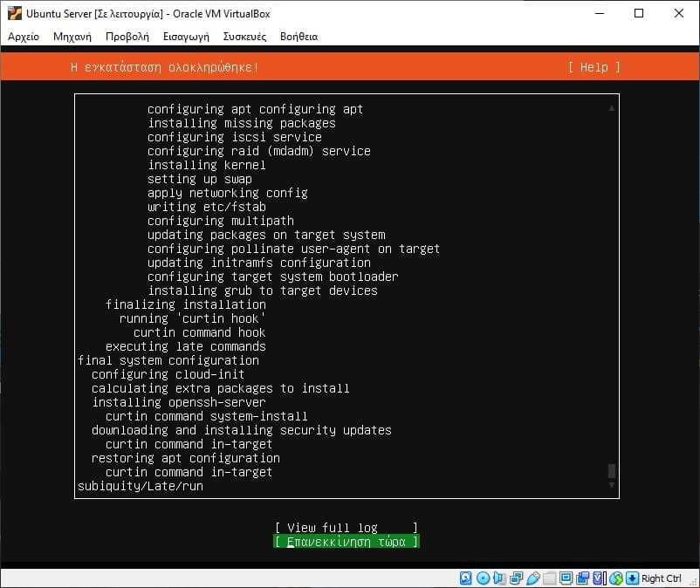Minimize the VirtualBox window

[600, 13]
